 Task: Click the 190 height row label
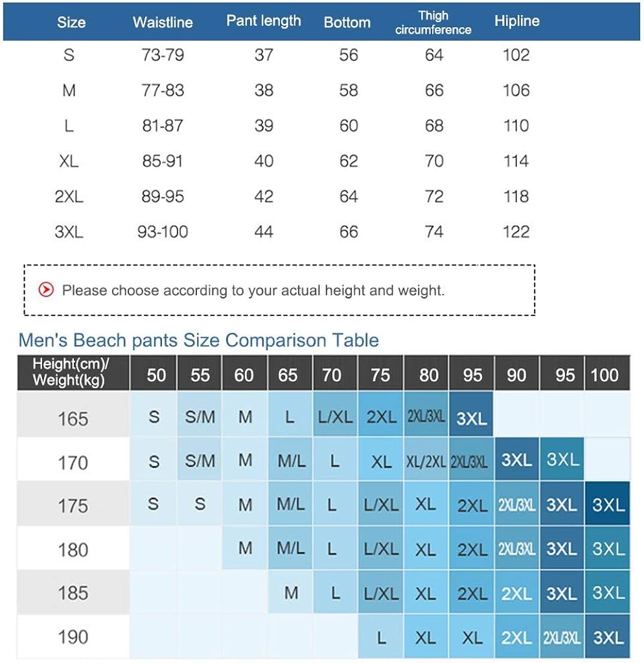click(x=73, y=636)
